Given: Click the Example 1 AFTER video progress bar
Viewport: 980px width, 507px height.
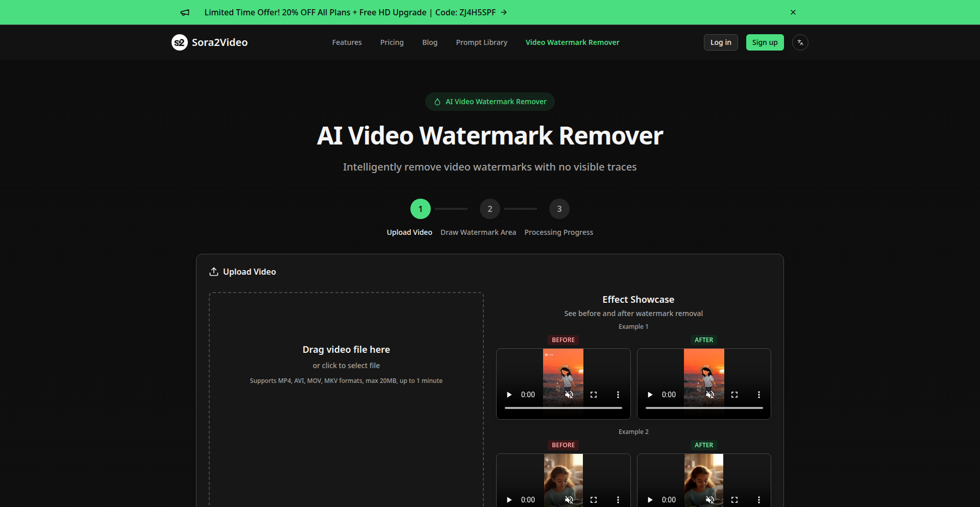Looking at the screenshot, I should click(704, 408).
